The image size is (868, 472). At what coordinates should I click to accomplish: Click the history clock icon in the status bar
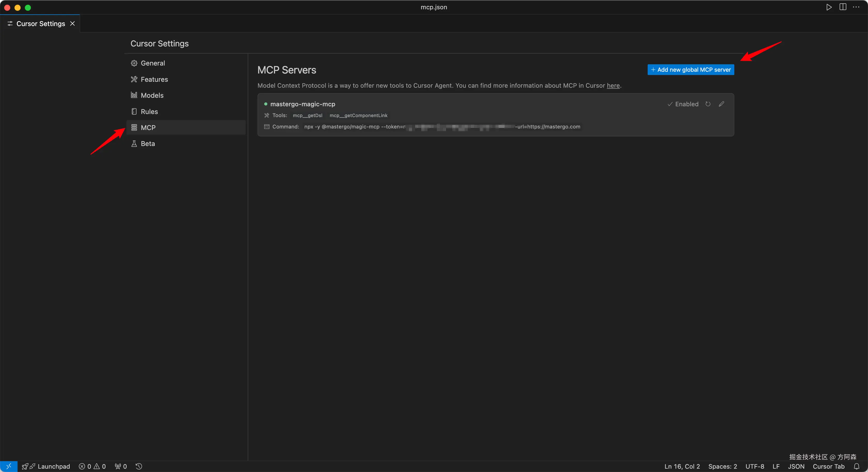pos(139,466)
